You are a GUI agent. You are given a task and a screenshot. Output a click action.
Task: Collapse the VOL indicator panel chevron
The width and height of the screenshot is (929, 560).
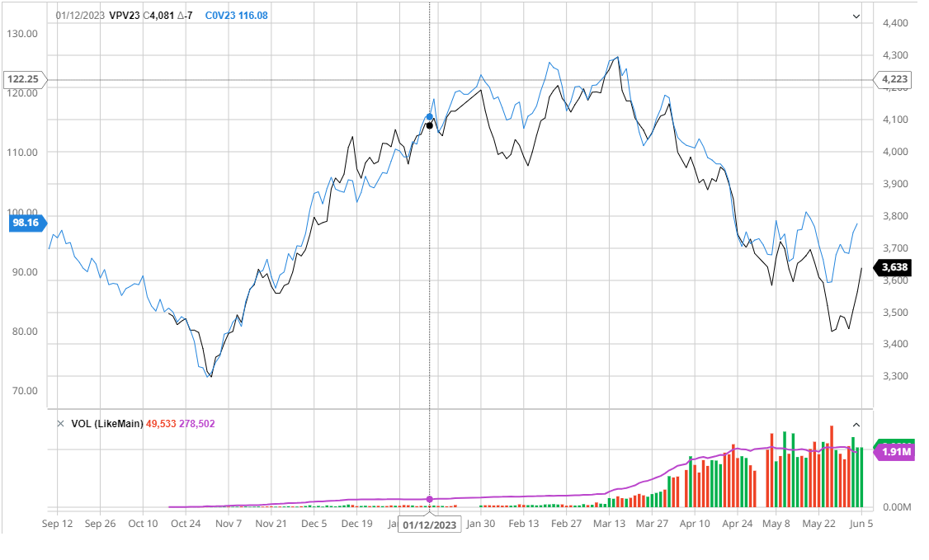(x=856, y=425)
